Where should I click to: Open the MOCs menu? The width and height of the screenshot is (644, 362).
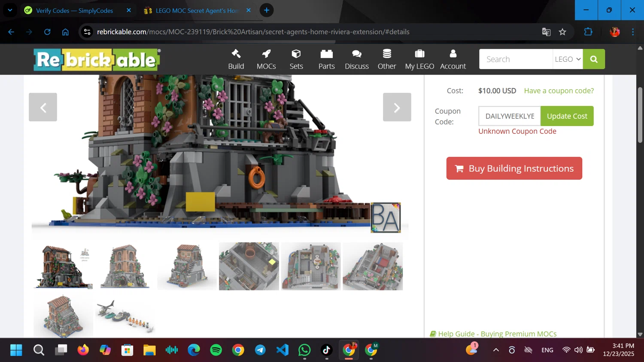pyautogui.click(x=266, y=59)
